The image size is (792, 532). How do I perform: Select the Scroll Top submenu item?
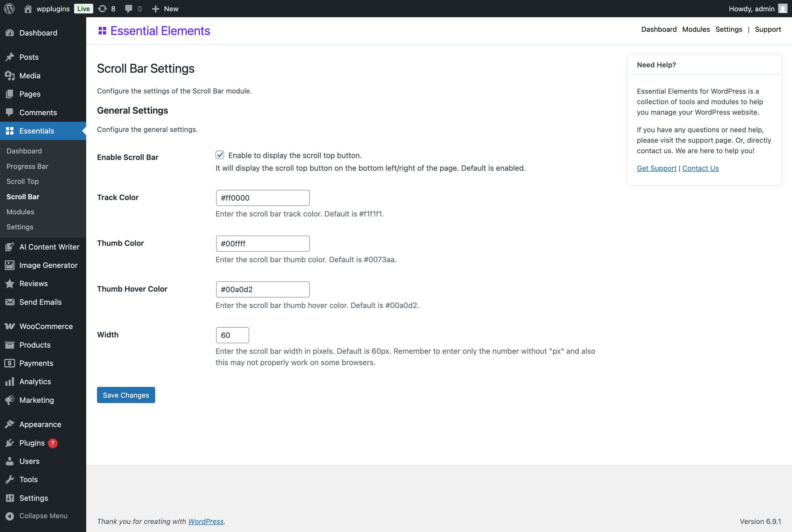coord(22,181)
